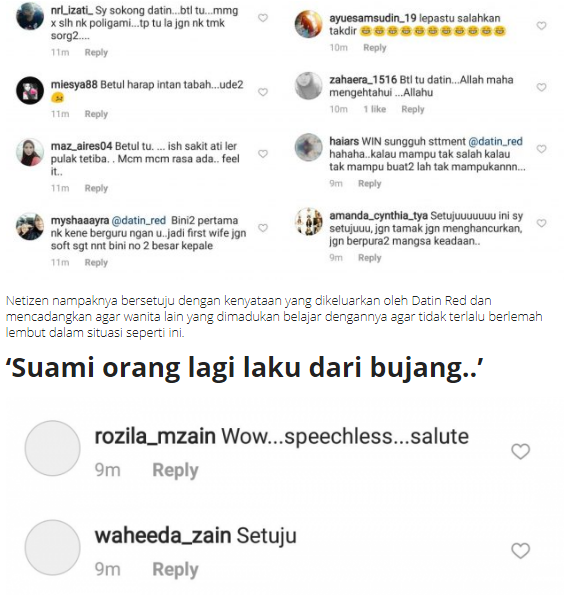This screenshot has width=572, height=595.
Task: Like the haiars comment
Action: [x=541, y=149]
